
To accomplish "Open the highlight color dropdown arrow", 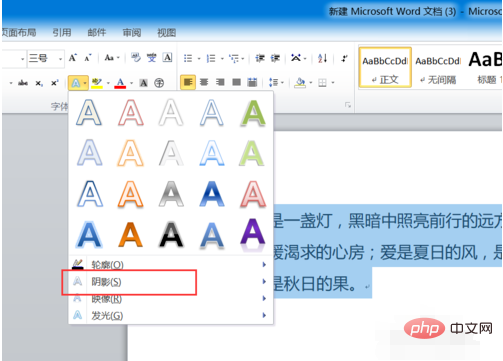I will pos(108,83).
